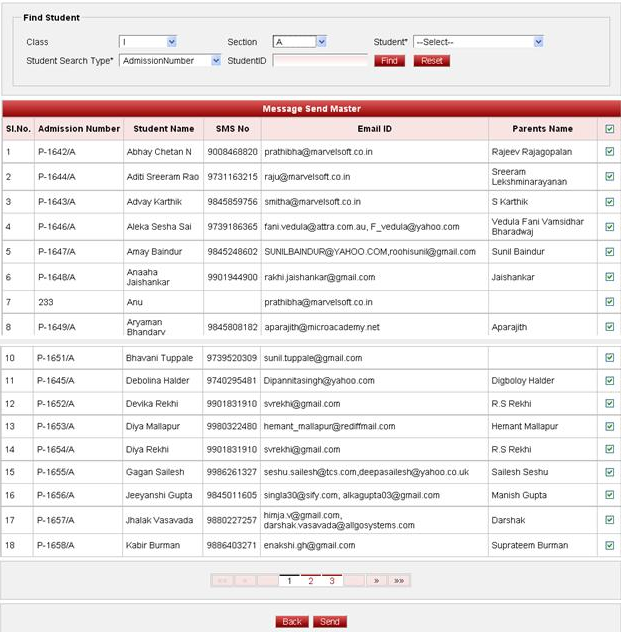Screen dimensions: 621x632
Task: Go to the next page arrow
Action: [376, 580]
